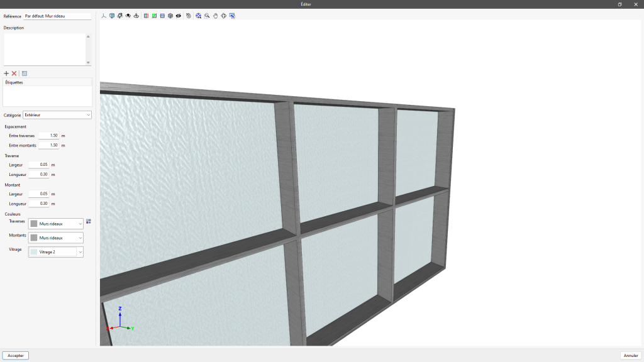644x362 pixels.
Task: Edit the Entre montants spacing field
Action: (49, 145)
